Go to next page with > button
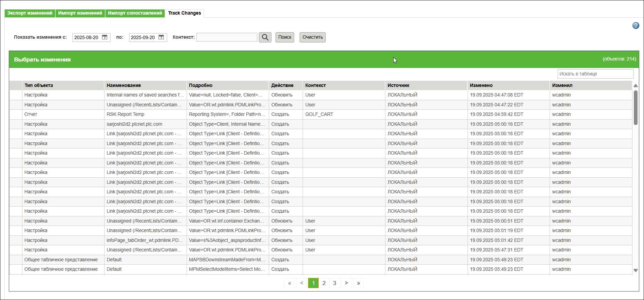The width and height of the screenshot is (644, 300). point(346,283)
